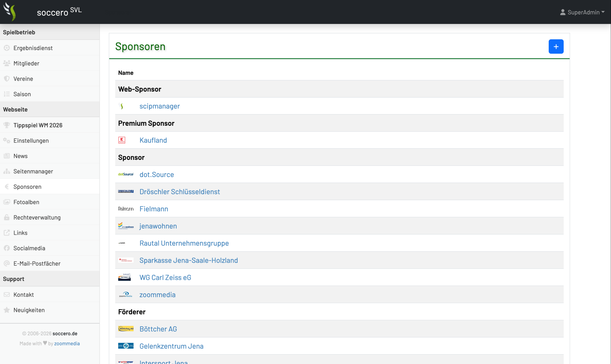Select the E-Mail-Postfächer at-sign icon
This screenshot has height=364, width=611.
7,263
